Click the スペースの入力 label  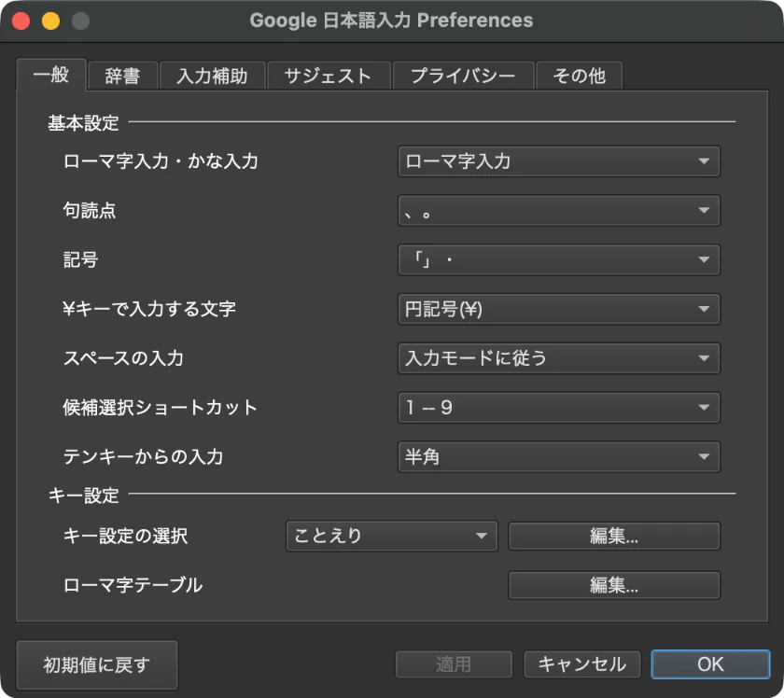point(123,358)
